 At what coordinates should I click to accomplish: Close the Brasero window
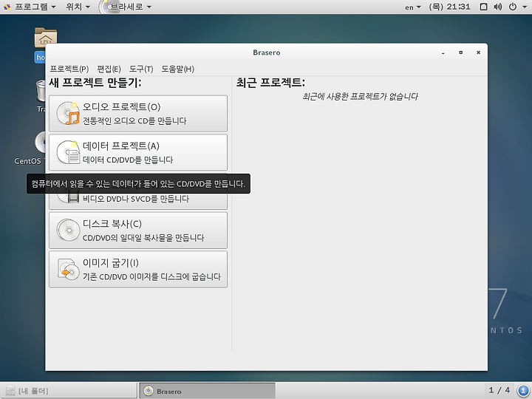click(x=478, y=52)
